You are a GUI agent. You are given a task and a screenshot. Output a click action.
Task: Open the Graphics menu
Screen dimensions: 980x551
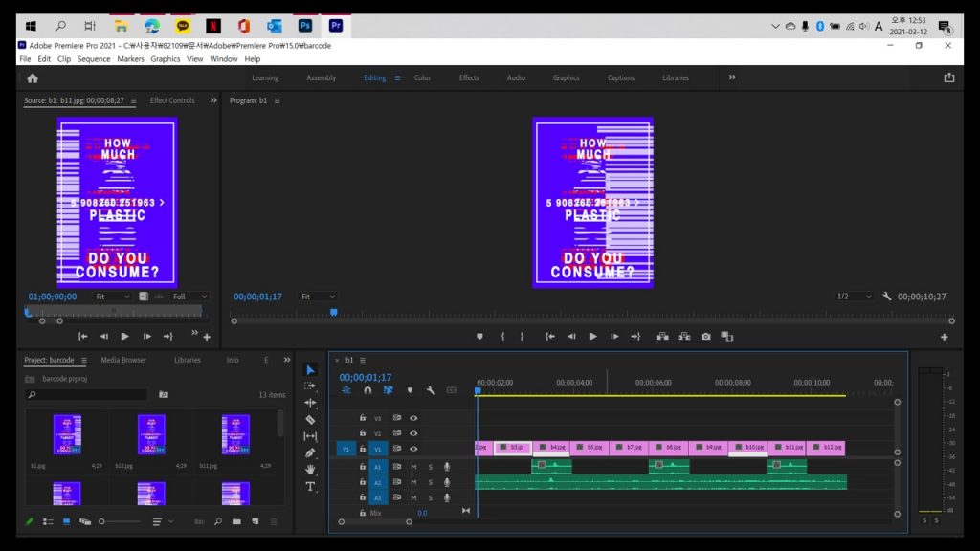(x=165, y=59)
